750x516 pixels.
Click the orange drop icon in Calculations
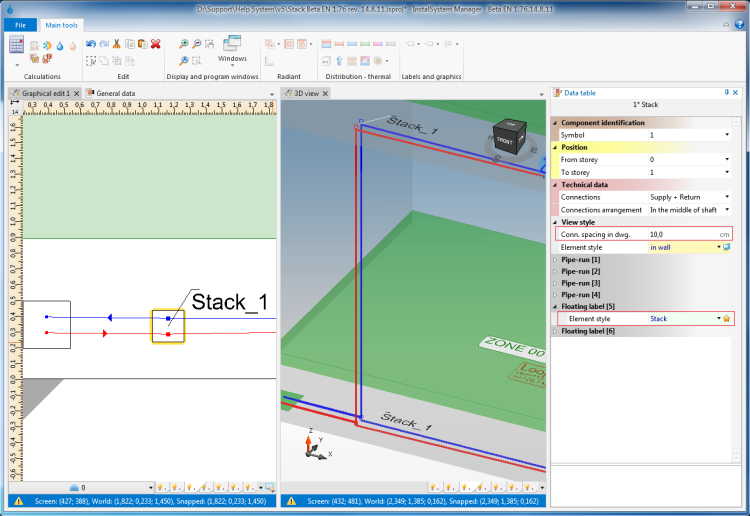coord(73,46)
